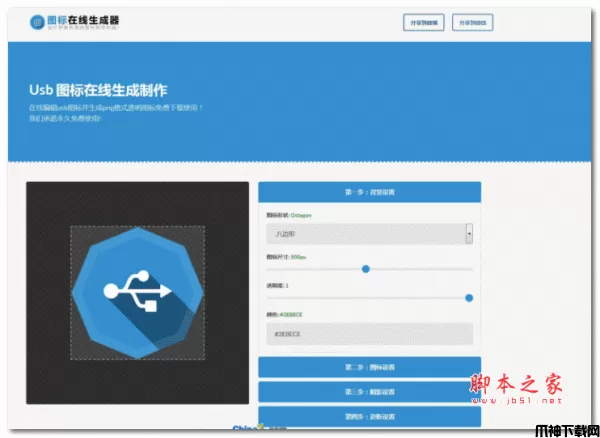The height and width of the screenshot is (438, 600).
Task: Click the 透明度: 1 label
Action: [277, 285]
